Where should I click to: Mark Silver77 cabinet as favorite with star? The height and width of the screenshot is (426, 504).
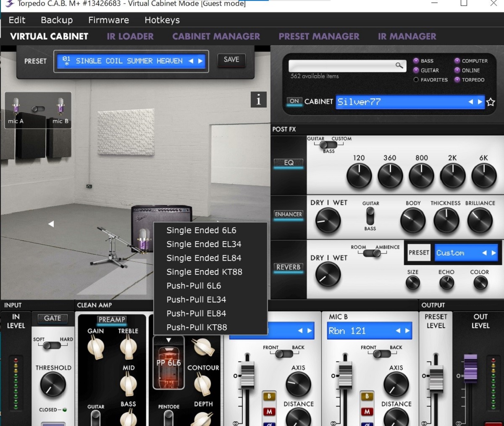[491, 102]
